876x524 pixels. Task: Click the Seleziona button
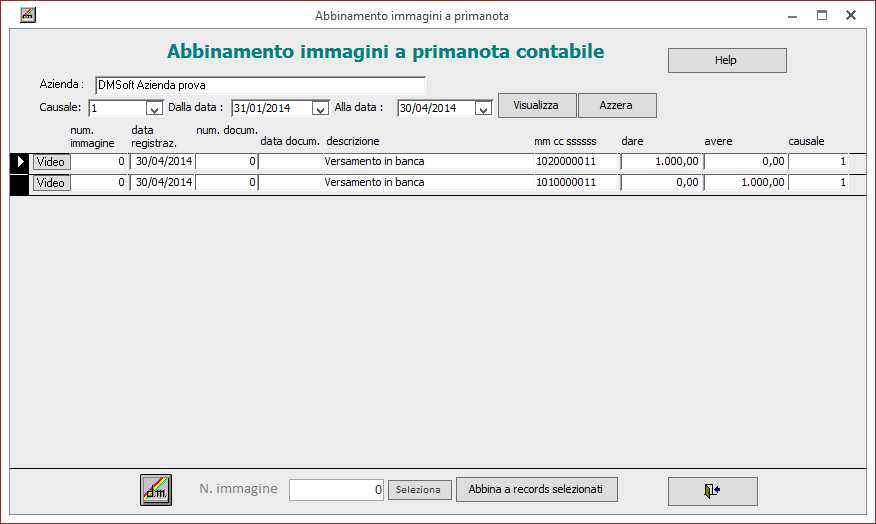420,490
